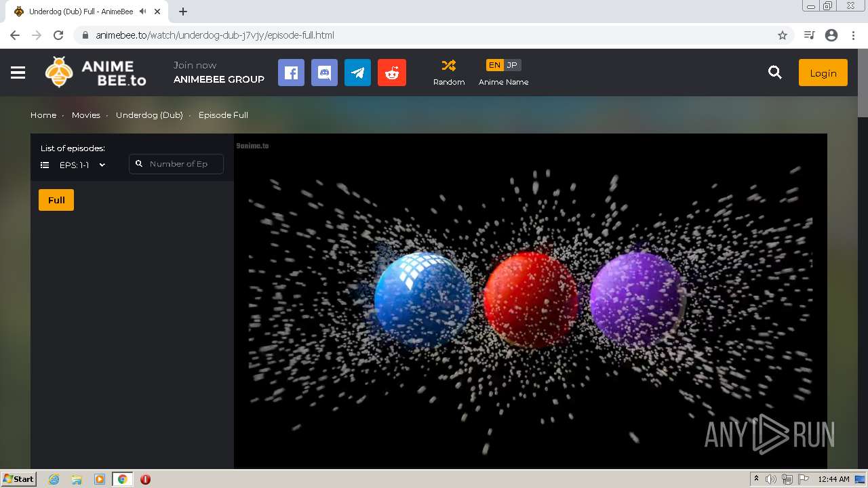Open the network tray icon
Image resolution: width=868 pixels, height=488 pixels.
787,479
